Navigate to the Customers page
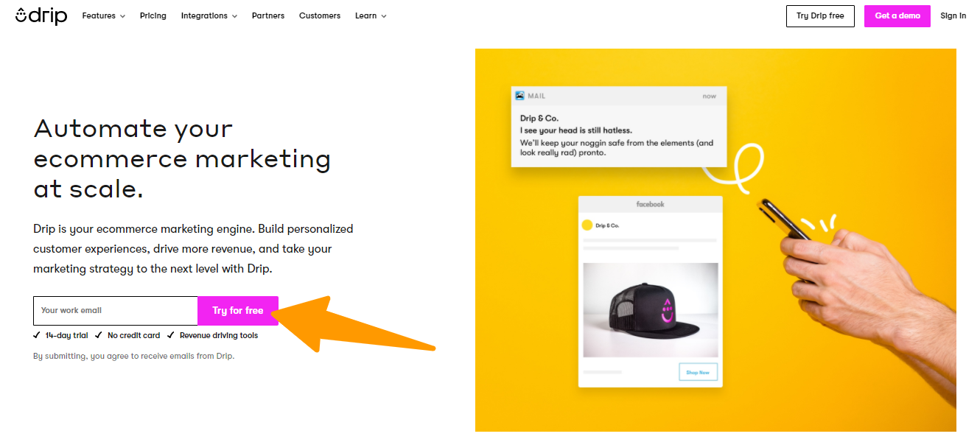 [320, 15]
